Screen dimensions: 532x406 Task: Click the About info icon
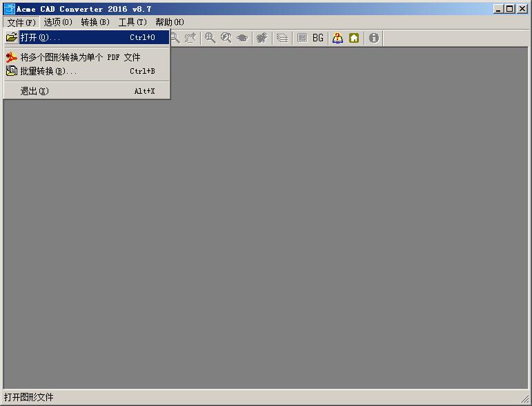[374, 38]
